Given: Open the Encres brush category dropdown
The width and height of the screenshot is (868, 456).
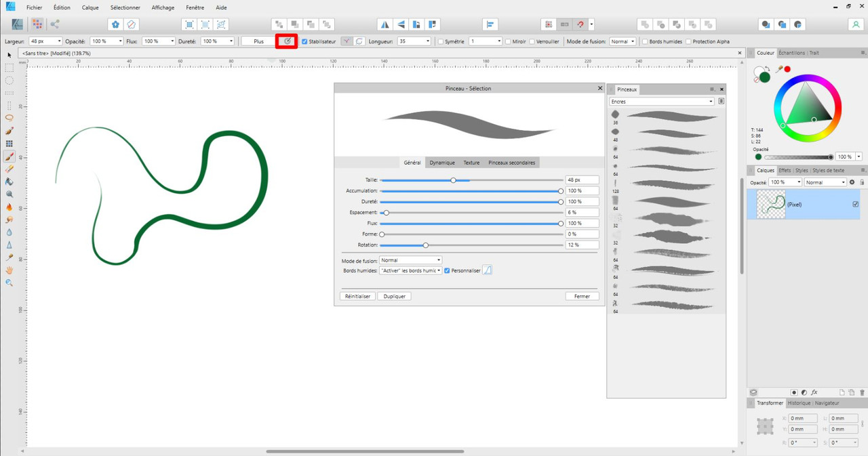Looking at the screenshot, I should pyautogui.click(x=662, y=102).
